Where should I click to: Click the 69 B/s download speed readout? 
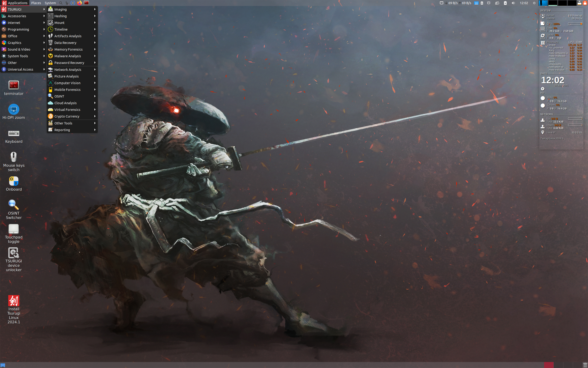coord(451,3)
